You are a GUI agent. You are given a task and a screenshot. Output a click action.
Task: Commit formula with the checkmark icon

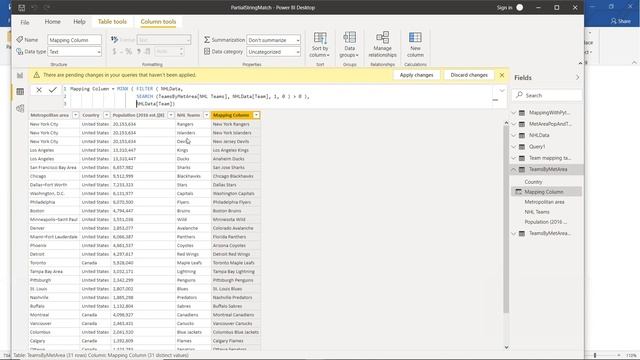(53, 90)
